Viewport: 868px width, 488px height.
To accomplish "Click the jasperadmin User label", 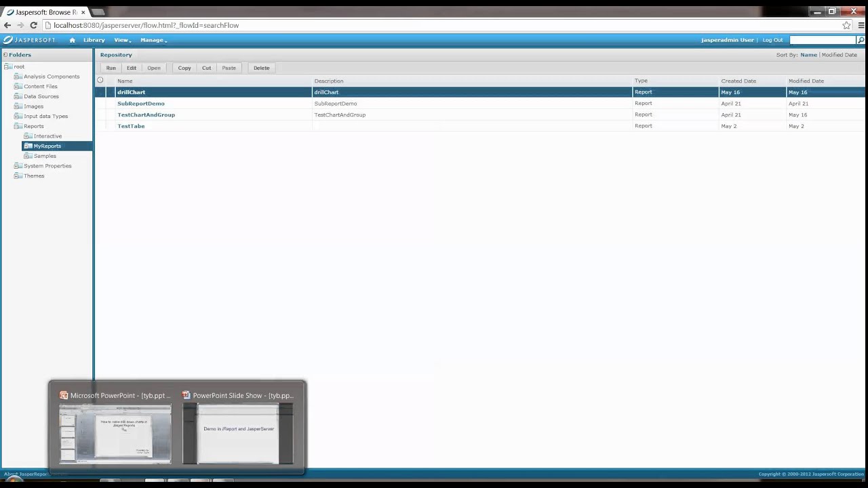I will pyautogui.click(x=728, y=40).
